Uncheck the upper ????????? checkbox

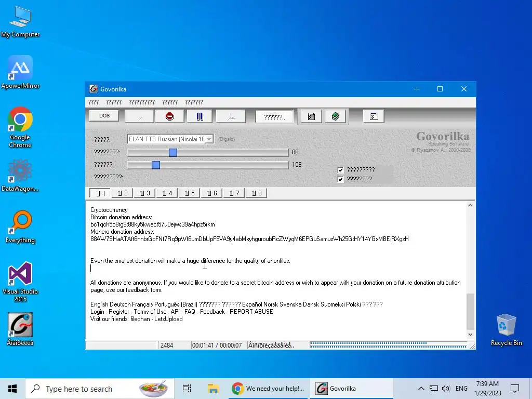click(x=341, y=170)
